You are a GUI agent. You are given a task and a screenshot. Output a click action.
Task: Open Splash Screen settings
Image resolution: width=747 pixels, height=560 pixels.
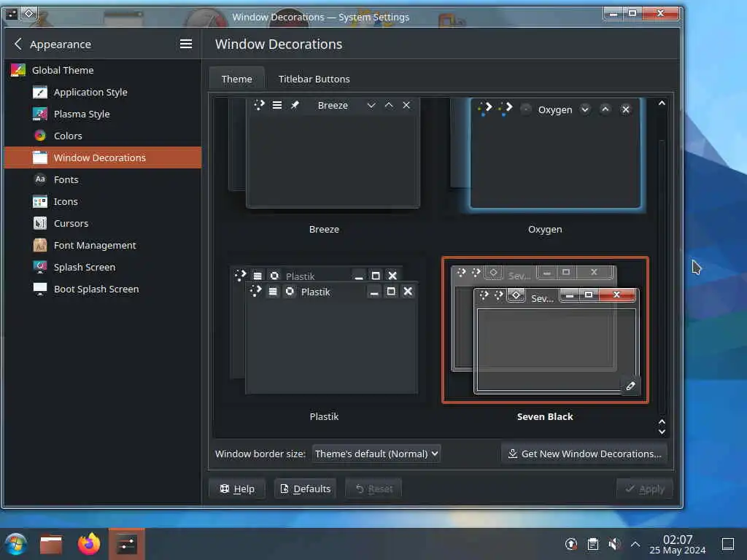[x=102, y=267]
